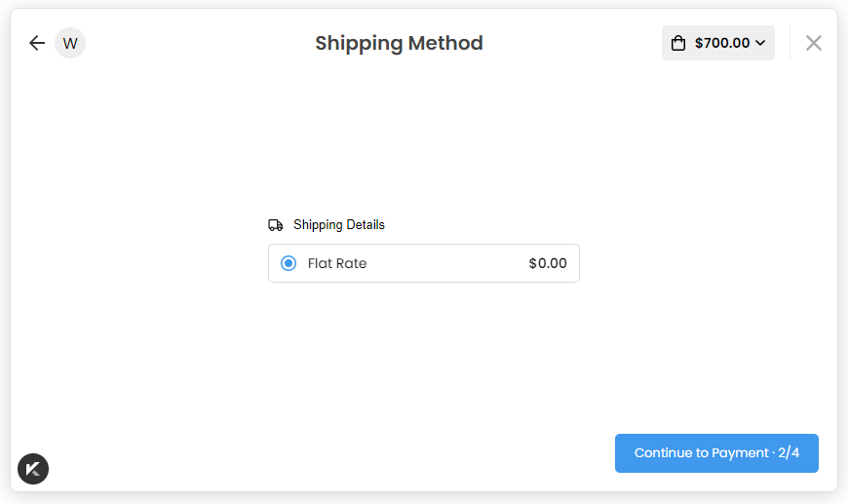Click the shopping bag icon
This screenshot has height=504, width=848.
(678, 43)
